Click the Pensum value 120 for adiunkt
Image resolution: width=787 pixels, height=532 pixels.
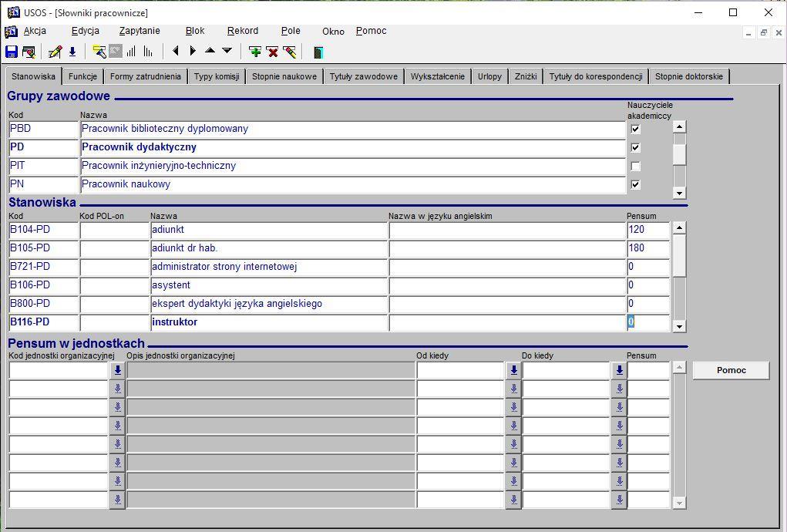[648, 230]
